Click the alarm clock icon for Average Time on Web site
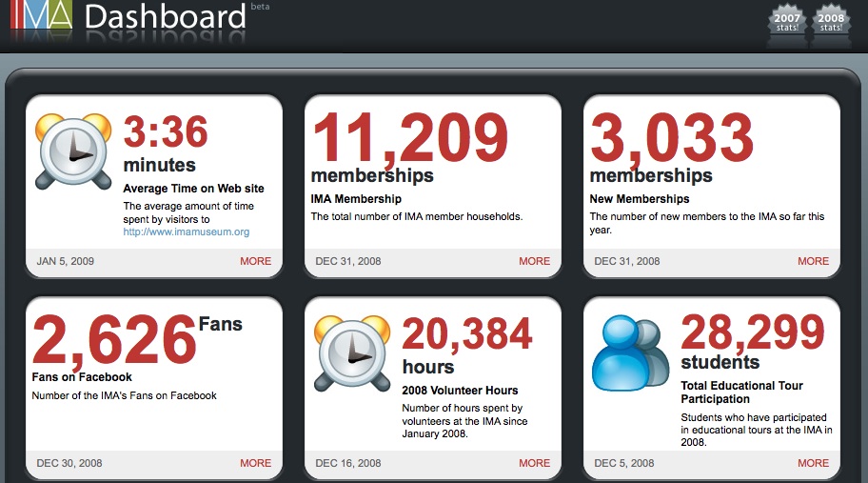 point(73,151)
